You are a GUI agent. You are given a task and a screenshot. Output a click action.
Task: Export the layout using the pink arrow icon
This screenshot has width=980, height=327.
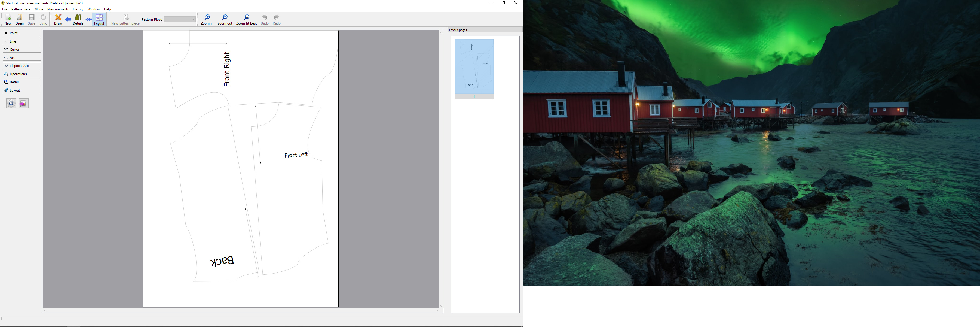(24, 104)
